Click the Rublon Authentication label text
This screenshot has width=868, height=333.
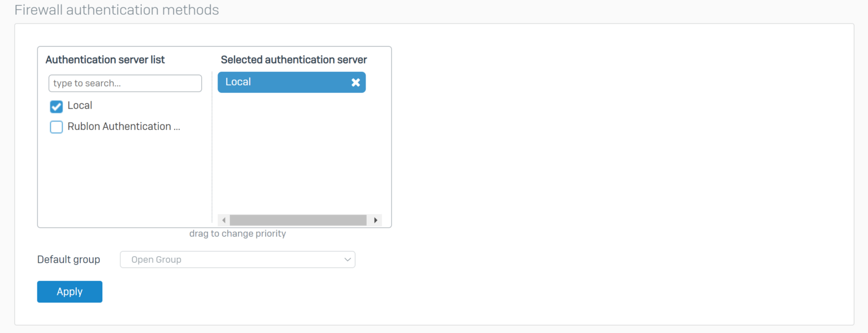(x=123, y=127)
